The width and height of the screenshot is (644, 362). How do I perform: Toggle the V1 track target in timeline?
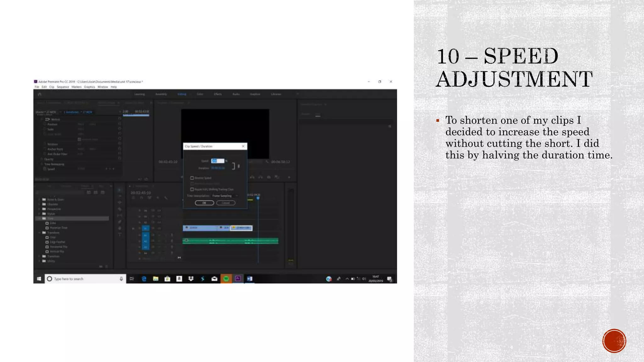[146, 228]
